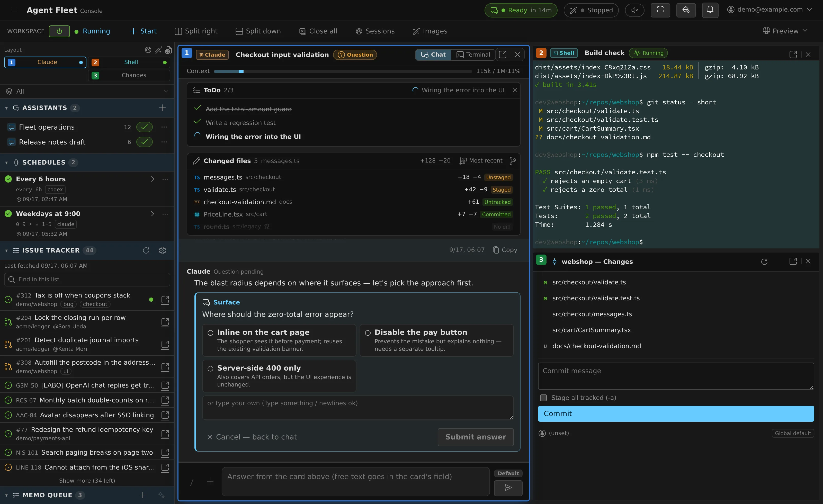
Task: Switch to the Chat tab
Action: coord(433,55)
